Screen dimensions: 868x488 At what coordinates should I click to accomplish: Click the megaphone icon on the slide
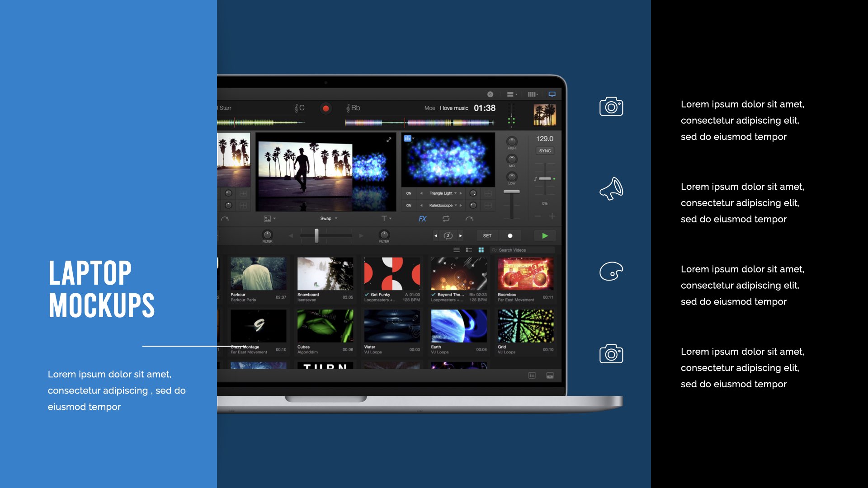click(x=611, y=189)
